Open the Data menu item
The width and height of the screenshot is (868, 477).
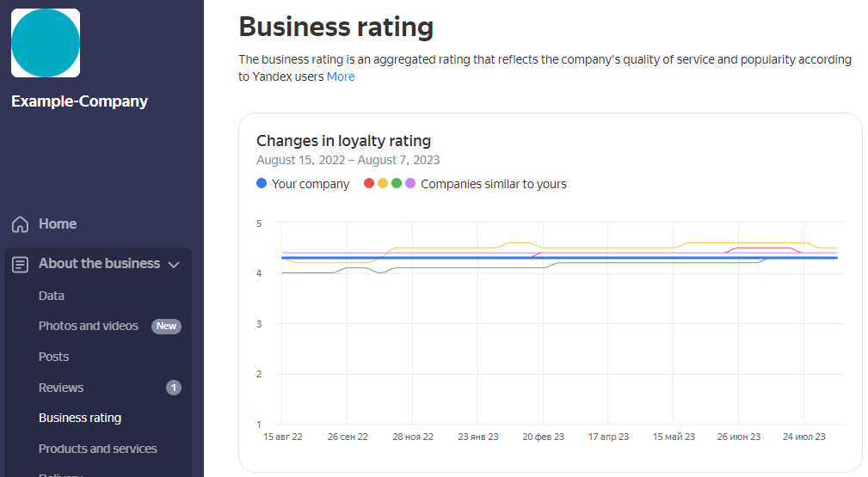[52, 296]
